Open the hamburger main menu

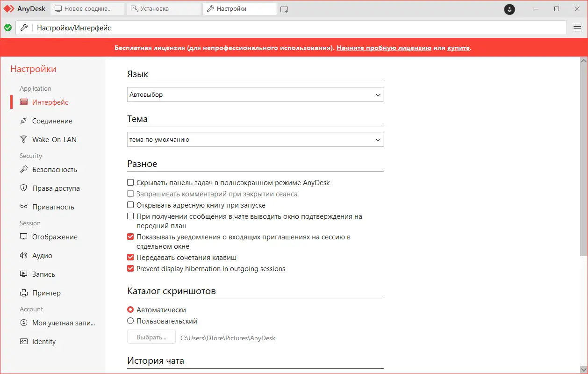pyautogui.click(x=577, y=28)
